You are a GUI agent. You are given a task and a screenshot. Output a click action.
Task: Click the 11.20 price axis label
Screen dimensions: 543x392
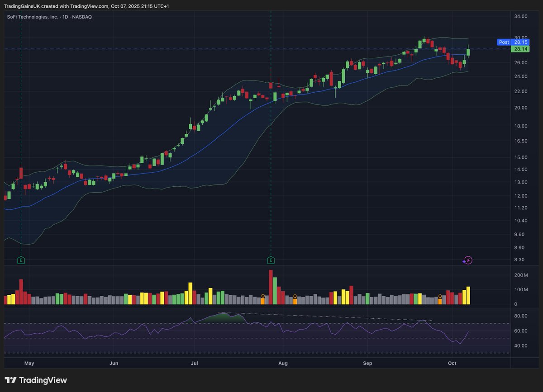[521, 208]
